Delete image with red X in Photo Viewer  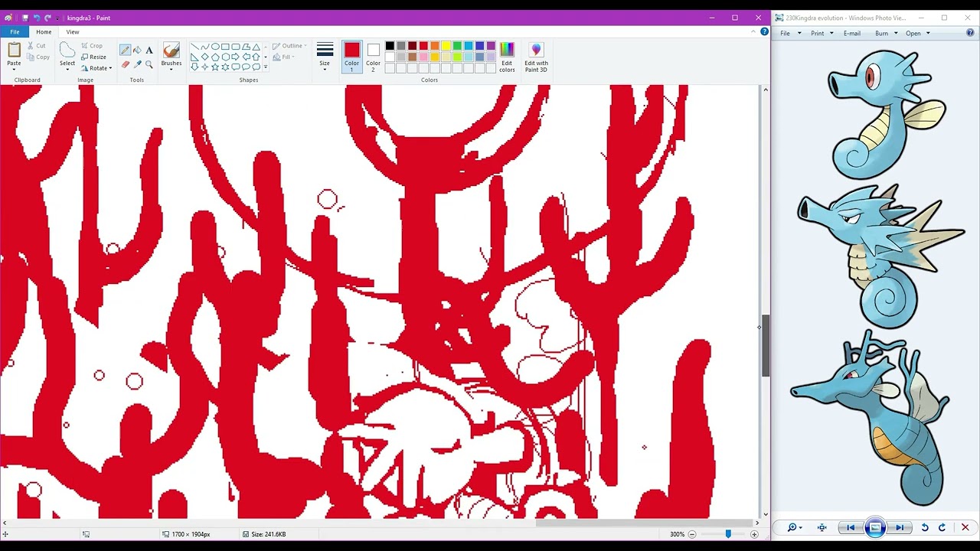pos(965,527)
